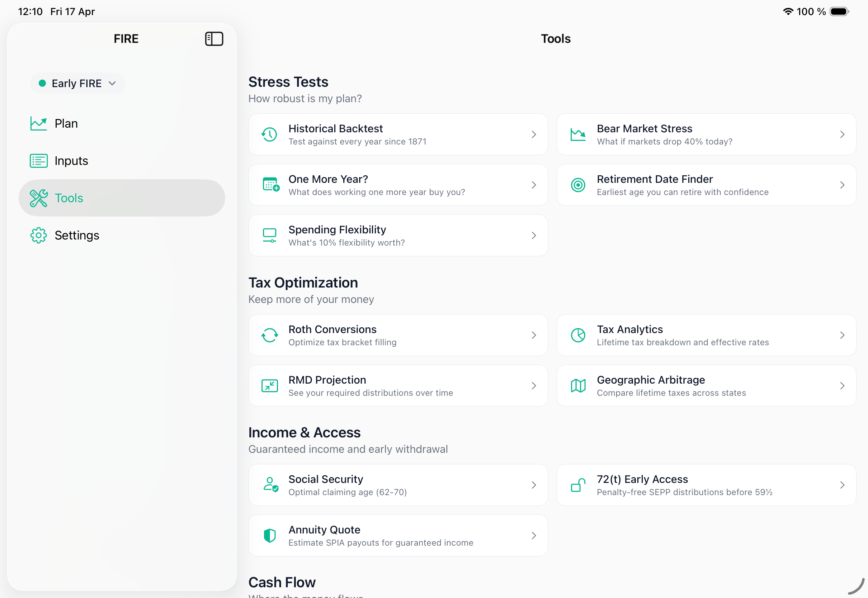Click the battery status icon
Screen dimensions: 868x598
tap(840, 11)
